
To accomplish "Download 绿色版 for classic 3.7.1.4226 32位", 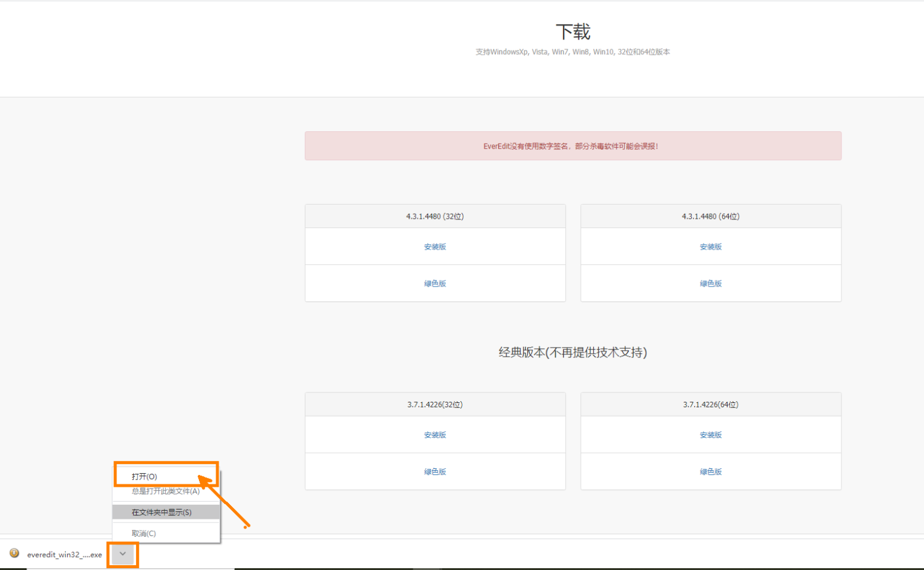I will click(x=435, y=471).
